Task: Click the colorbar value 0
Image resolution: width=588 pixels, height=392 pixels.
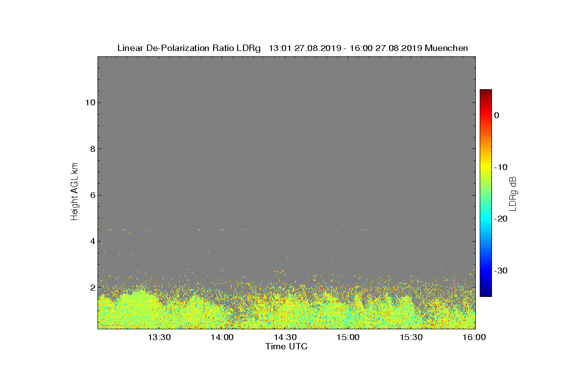Action: click(x=496, y=115)
